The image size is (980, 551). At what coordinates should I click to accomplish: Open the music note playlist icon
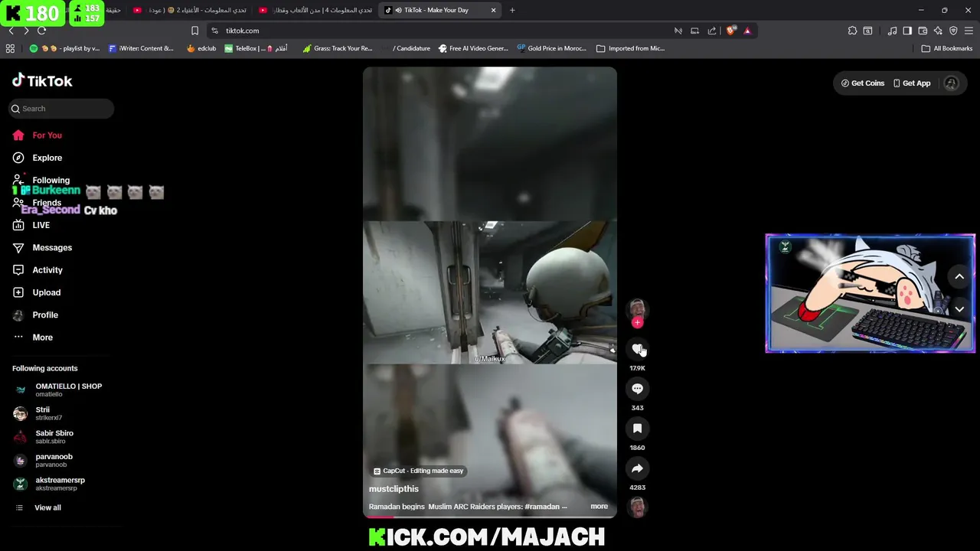point(892,31)
